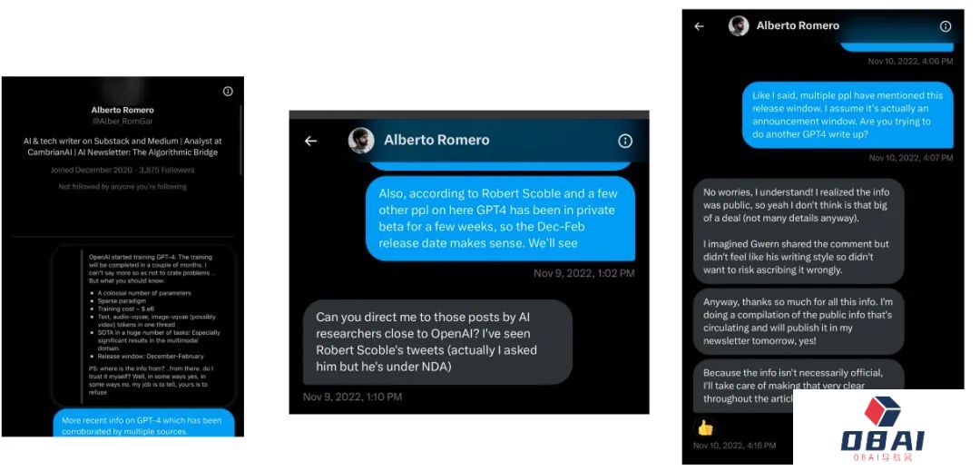Select the 'No worries, I understand!' message
The height and width of the screenshot is (471, 980).
(799, 231)
